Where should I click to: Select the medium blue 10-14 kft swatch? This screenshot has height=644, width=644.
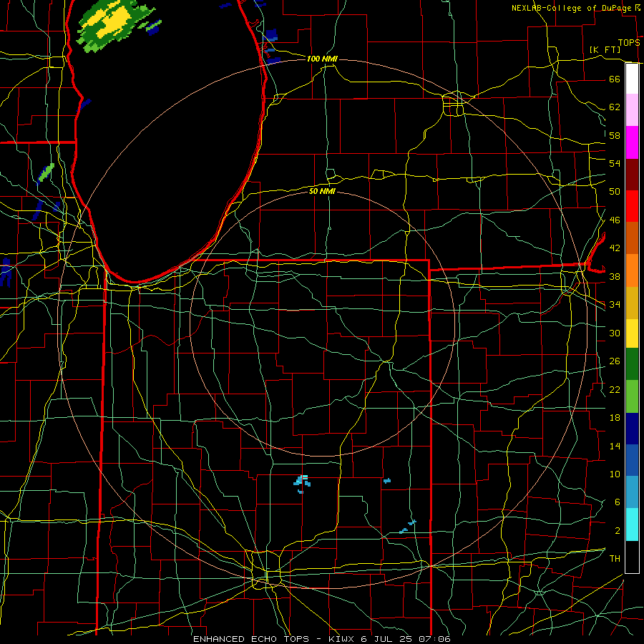(632, 460)
